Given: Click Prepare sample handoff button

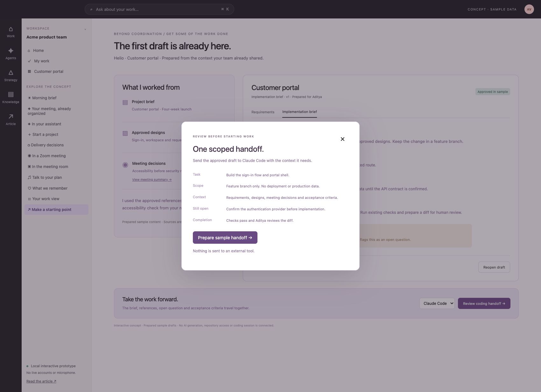Looking at the screenshot, I should pyautogui.click(x=225, y=238).
